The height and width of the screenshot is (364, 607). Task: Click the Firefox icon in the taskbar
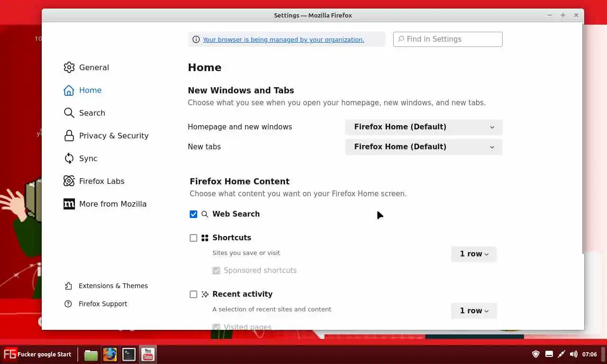click(x=110, y=355)
